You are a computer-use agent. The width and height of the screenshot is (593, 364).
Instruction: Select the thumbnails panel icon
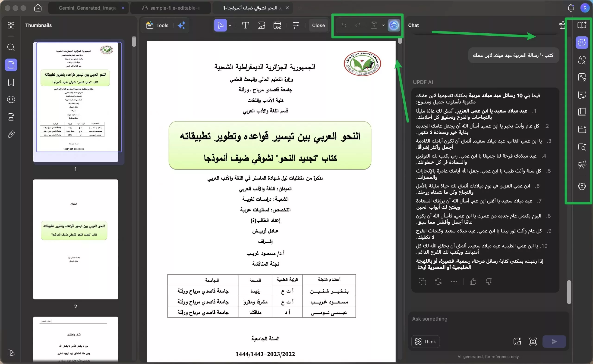point(11,65)
